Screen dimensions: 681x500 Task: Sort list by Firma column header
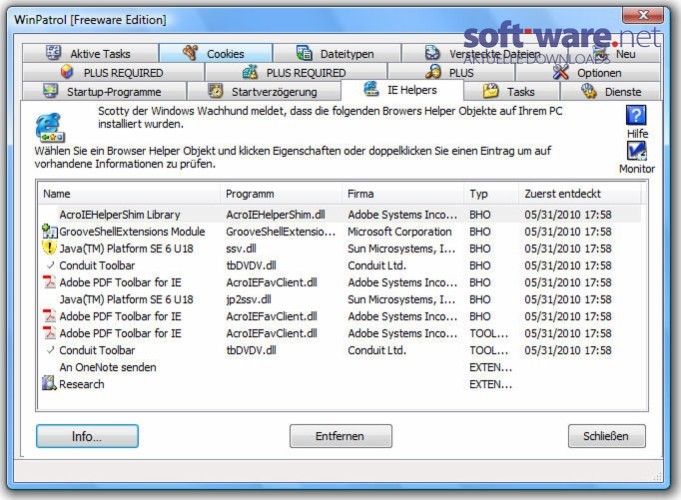pyautogui.click(x=403, y=194)
